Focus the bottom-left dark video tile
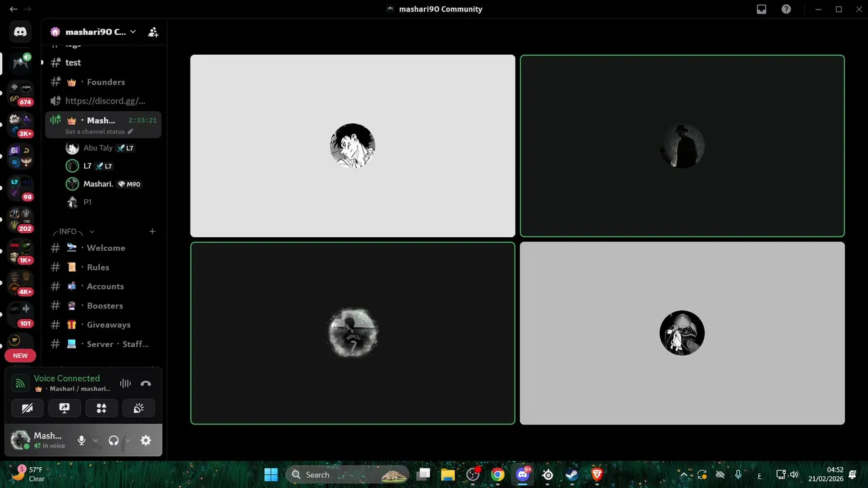 tap(353, 333)
